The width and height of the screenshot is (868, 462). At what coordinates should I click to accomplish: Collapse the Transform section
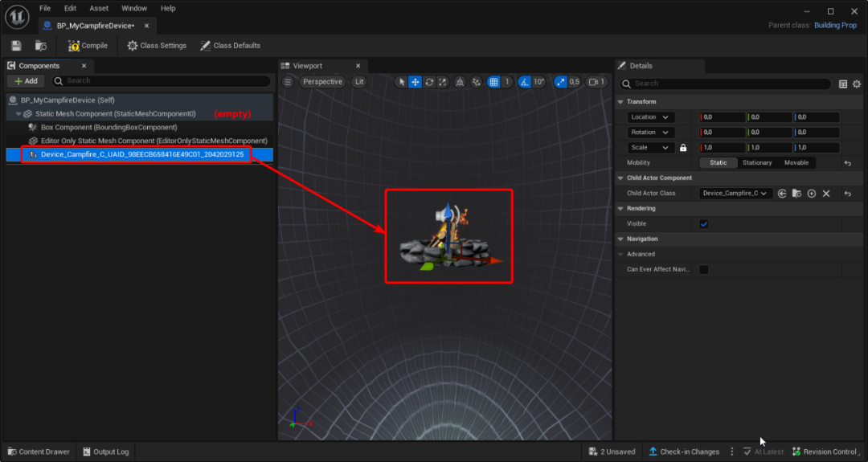click(620, 102)
